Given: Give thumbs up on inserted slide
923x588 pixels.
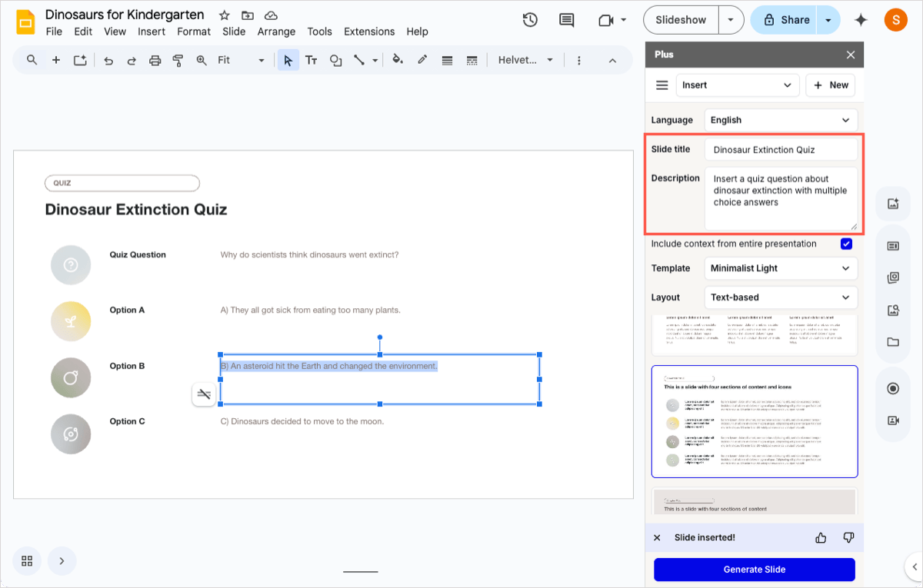Looking at the screenshot, I should point(821,538).
